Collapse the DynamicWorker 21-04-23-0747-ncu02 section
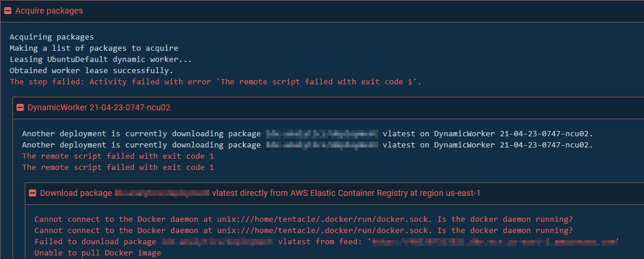Image resolution: width=644 pixels, height=259 pixels. 19,108
